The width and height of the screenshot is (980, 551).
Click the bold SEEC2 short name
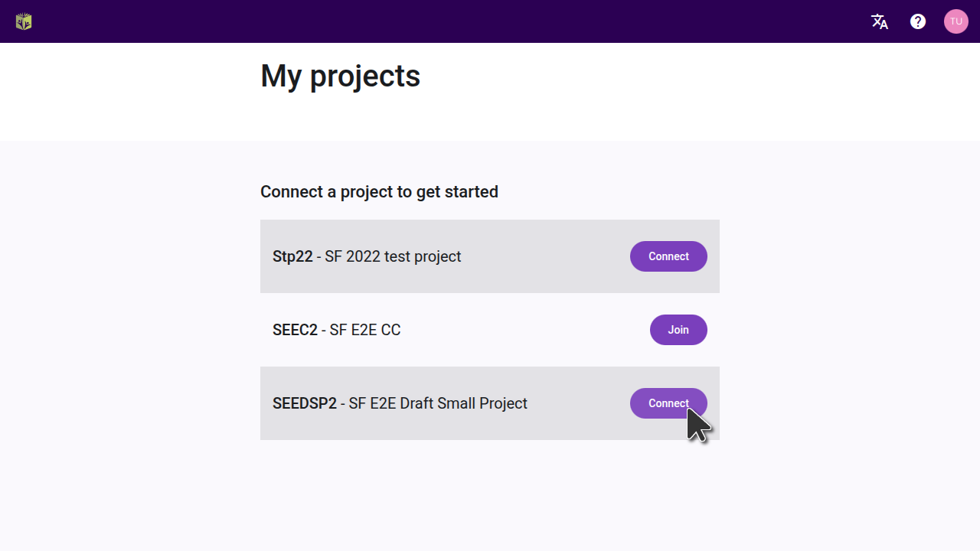[295, 330]
